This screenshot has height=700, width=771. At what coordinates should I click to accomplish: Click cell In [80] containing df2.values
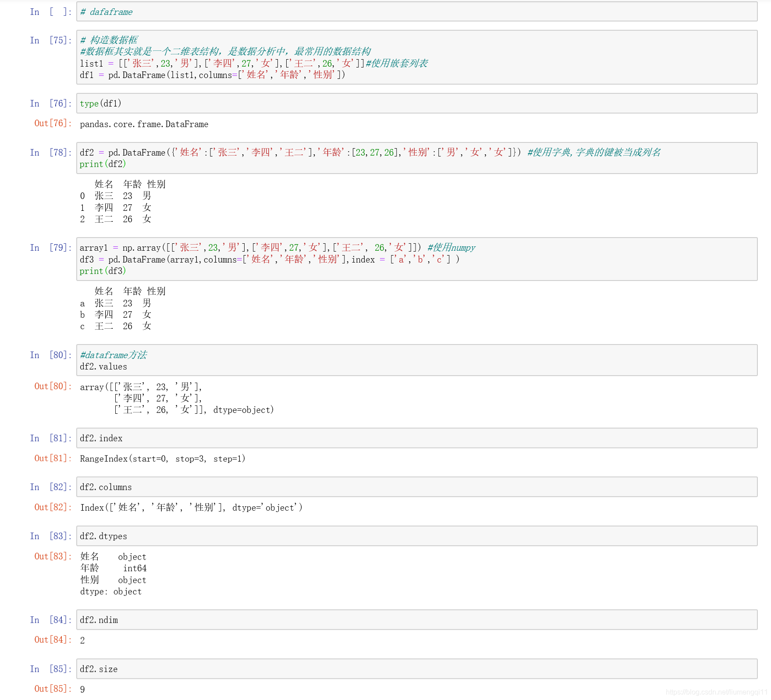[417, 360]
